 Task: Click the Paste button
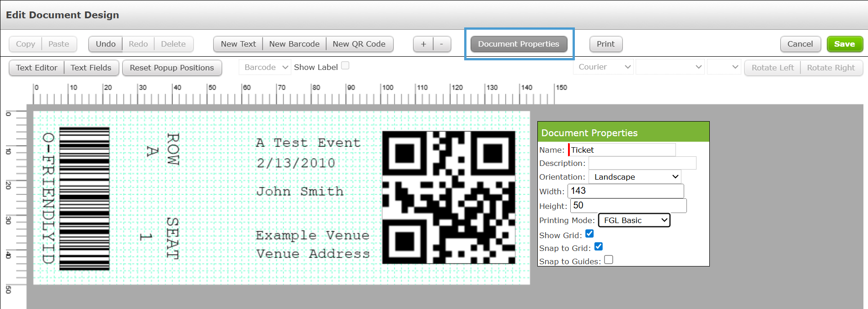point(59,44)
